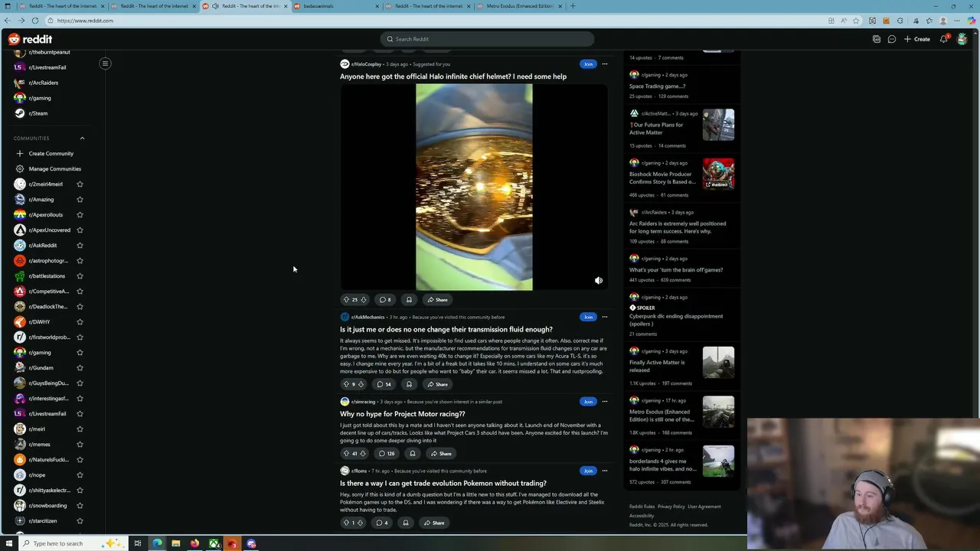Open r/Steam in recent list

pyautogui.click(x=38, y=113)
